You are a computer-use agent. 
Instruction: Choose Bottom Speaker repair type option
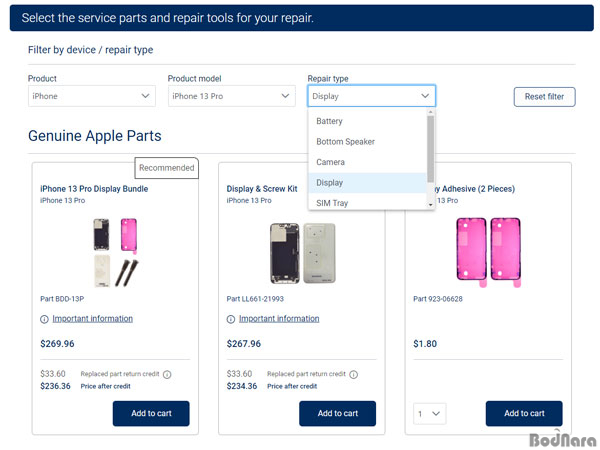[x=345, y=142]
